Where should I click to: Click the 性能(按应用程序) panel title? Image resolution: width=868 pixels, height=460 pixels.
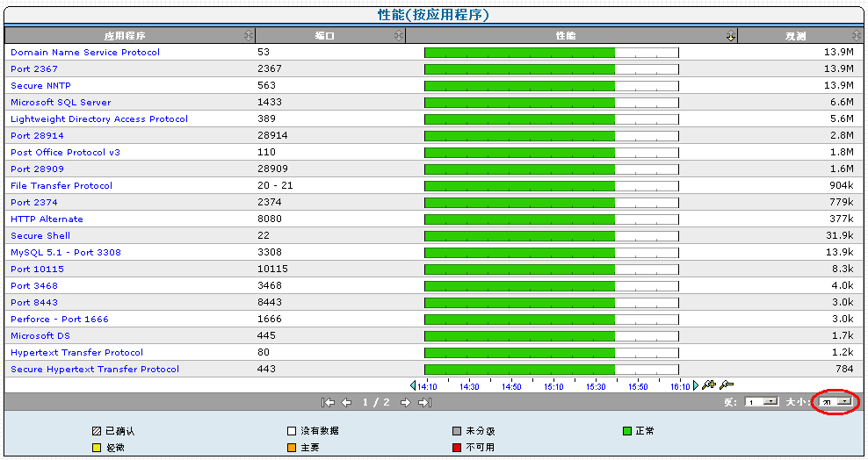(433, 15)
